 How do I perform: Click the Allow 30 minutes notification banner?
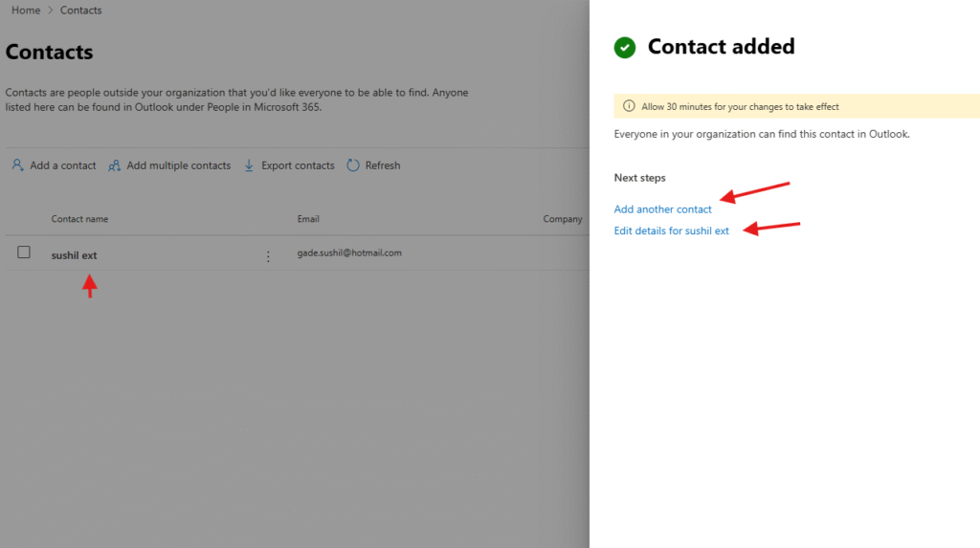pyautogui.click(x=796, y=106)
